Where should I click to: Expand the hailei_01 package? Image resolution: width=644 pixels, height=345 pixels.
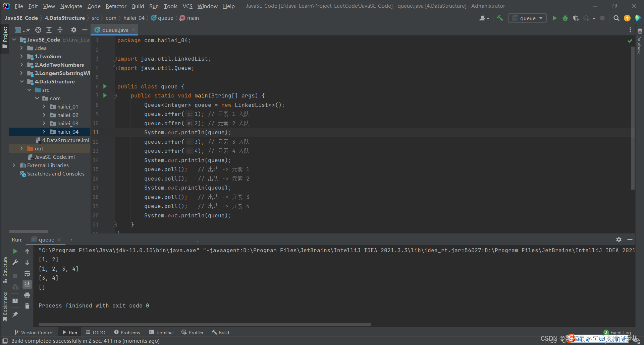coord(44,107)
